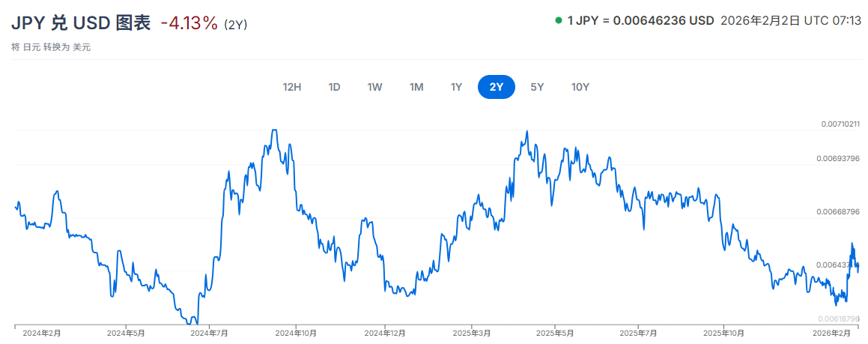Open the 10Y chart range
The image size is (868, 344).
click(580, 87)
